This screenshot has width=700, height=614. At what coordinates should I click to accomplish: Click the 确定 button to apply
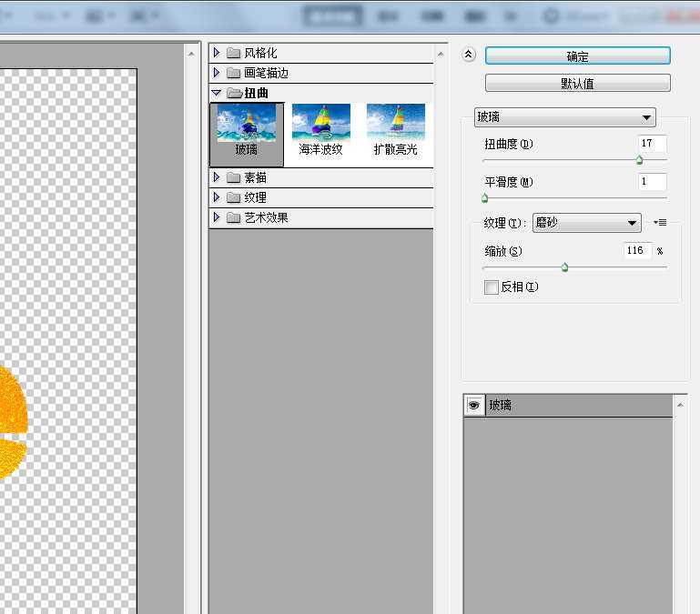click(577, 55)
